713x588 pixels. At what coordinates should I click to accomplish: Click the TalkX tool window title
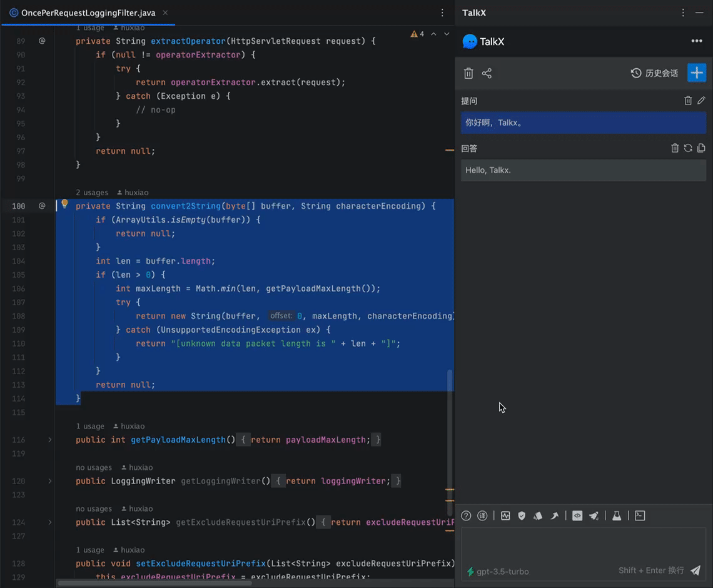click(474, 13)
